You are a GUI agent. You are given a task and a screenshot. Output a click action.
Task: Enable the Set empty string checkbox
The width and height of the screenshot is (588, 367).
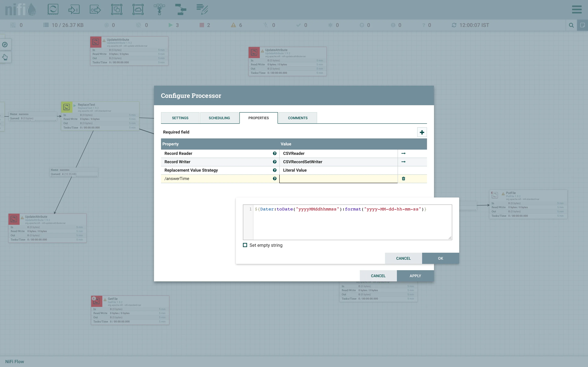245,245
